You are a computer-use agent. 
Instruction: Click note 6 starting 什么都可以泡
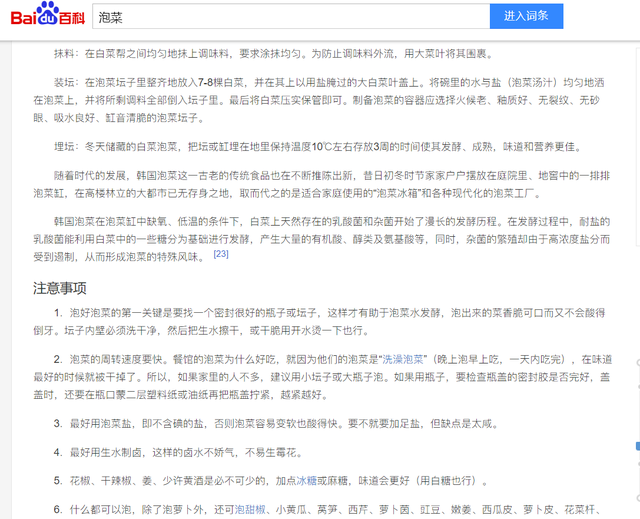point(330,510)
